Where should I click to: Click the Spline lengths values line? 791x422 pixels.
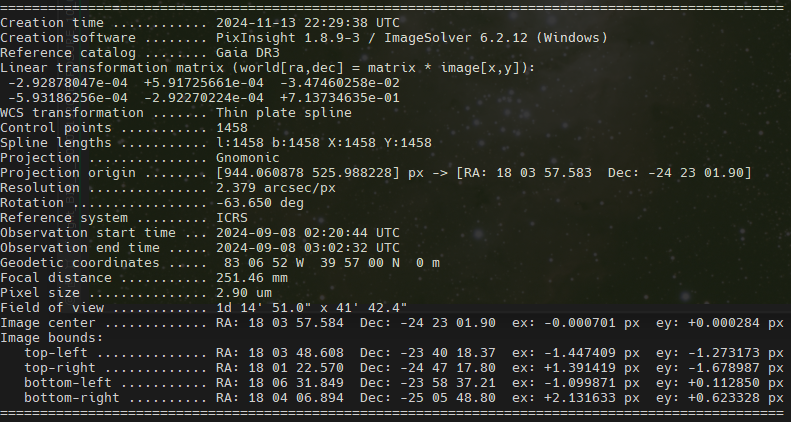click(x=323, y=142)
